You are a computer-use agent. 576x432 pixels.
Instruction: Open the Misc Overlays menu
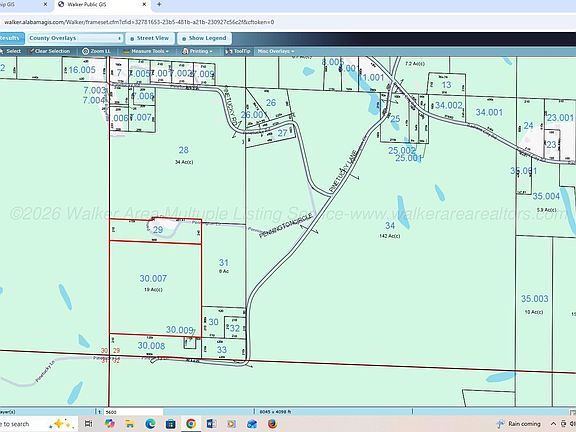[276, 51]
